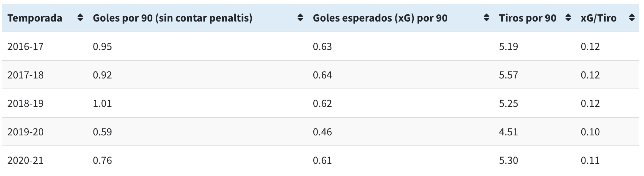This screenshot has height=176, width=644.
Task: Click the 5.57 shots value cell
Action: coord(508,75)
